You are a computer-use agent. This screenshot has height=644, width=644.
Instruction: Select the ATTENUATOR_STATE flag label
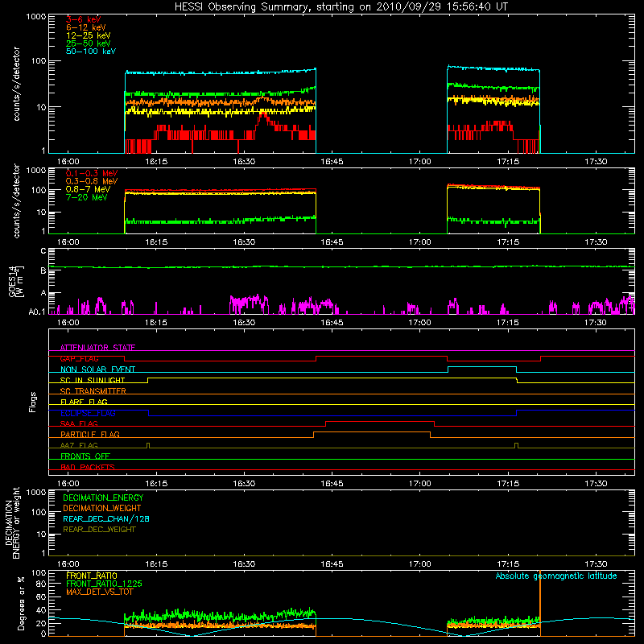pos(97,348)
